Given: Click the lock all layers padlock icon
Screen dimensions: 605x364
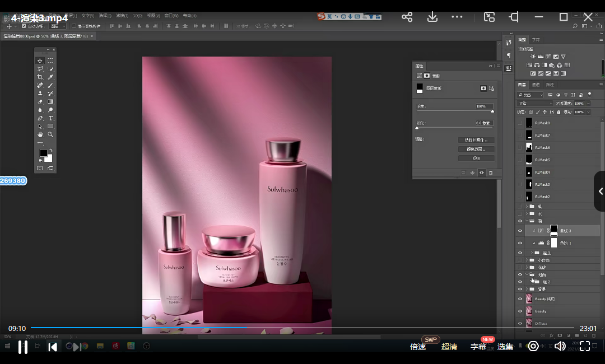Looking at the screenshot, I should click(x=559, y=112).
